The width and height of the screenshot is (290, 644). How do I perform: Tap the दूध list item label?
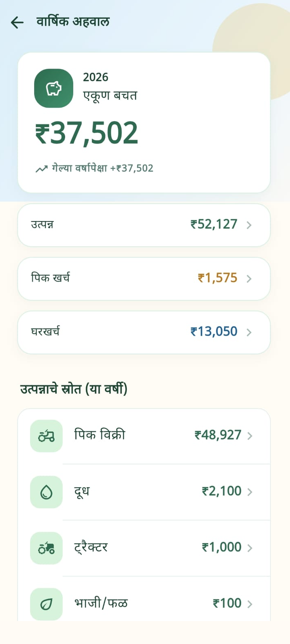[82, 491]
